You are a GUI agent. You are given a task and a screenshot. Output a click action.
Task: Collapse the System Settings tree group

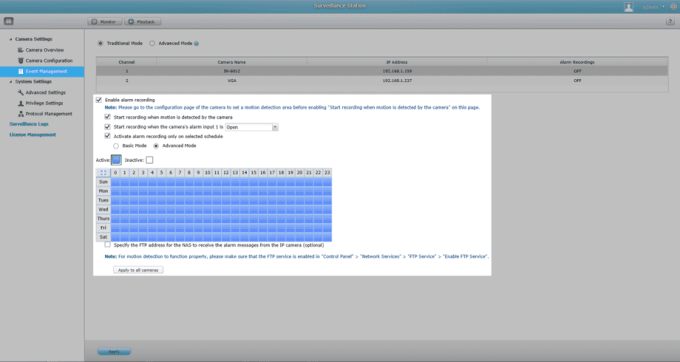tap(11, 82)
